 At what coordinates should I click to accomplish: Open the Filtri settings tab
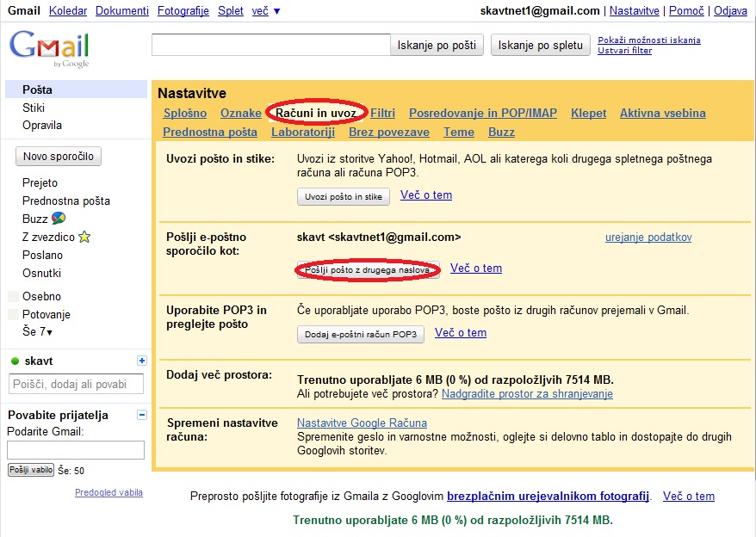tap(383, 114)
